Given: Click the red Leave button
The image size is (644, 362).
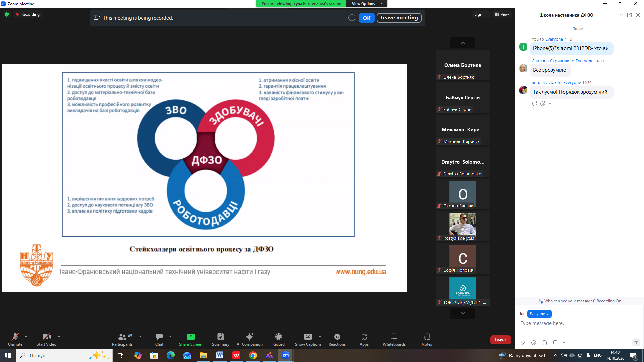Looking at the screenshot, I should pos(500,340).
